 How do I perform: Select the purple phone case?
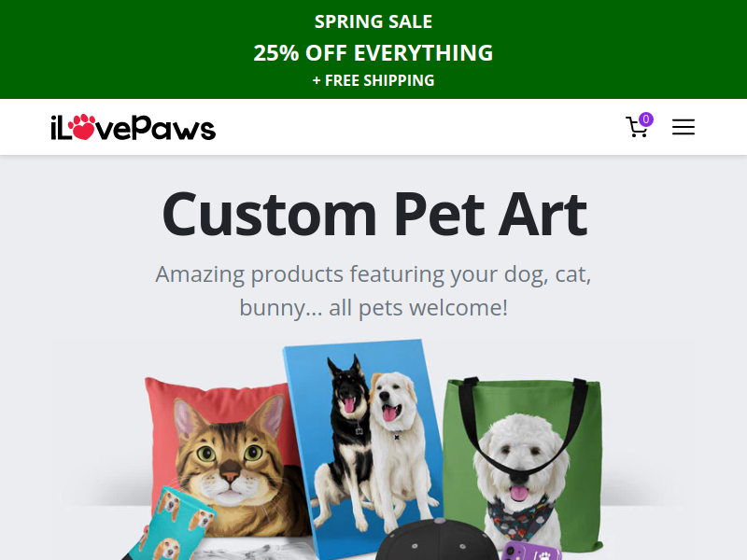coord(531,550)
